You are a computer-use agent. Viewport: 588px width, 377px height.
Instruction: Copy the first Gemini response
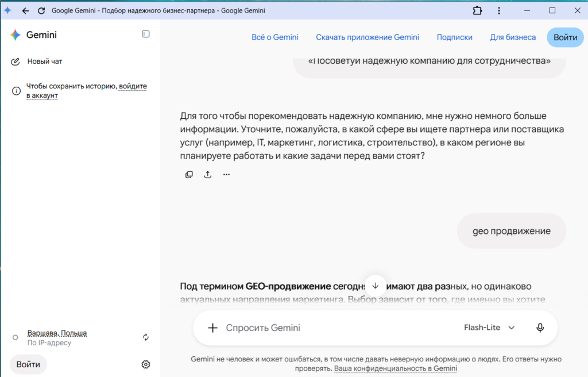point(189,175)
